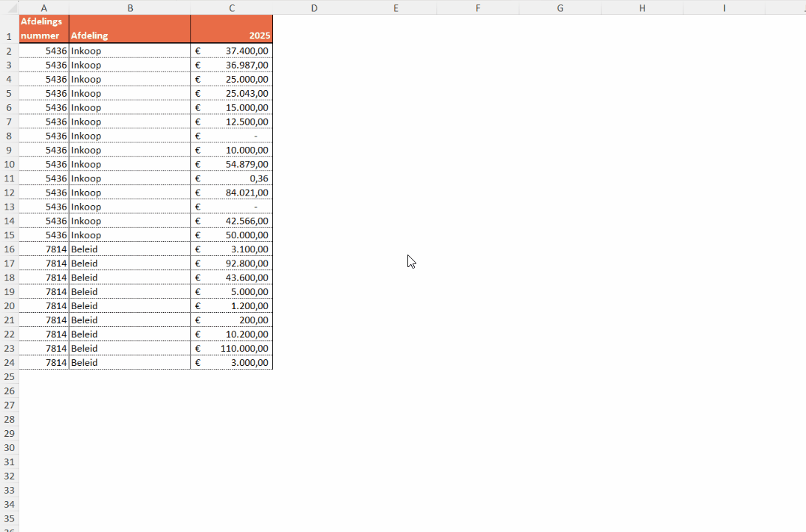Image resolution: width=806 pixels, height=532 pixels.
Task: Select column D by its header
Action: [x=314, y=7]
